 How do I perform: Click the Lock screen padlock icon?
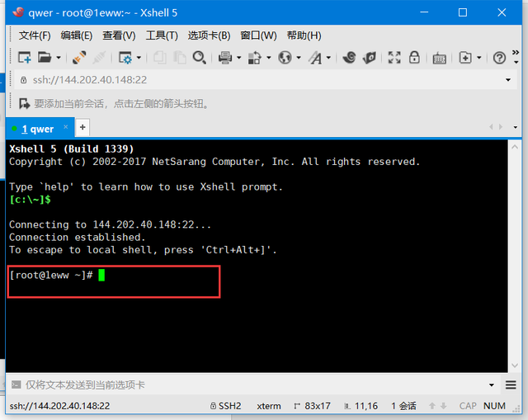tap(414, 58)
